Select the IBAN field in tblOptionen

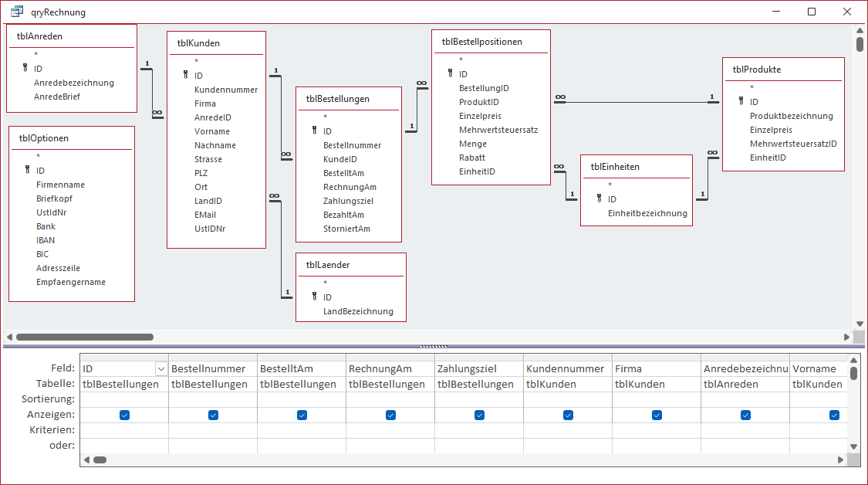[x=46, y=240]
